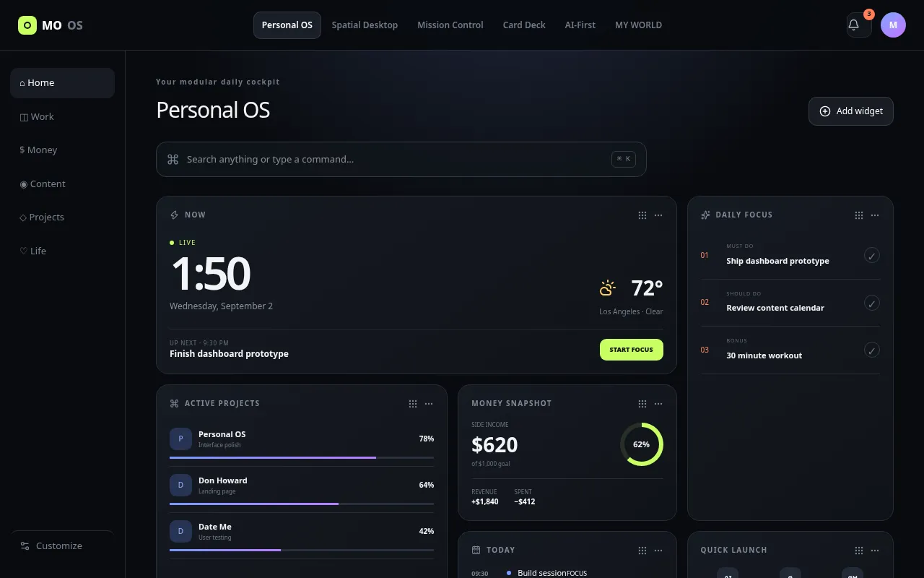Click the Personal OS project P avatar
Viewport: 924px width, 578px height.
click(180, 439)
